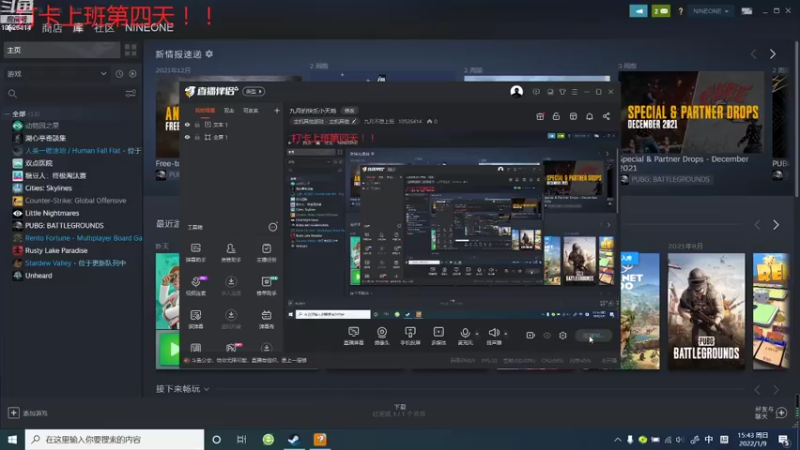Open PUBG BATTLEGROUNDS cover in recent games
This screenshot has width=800, height=450.
coord(706,311)
